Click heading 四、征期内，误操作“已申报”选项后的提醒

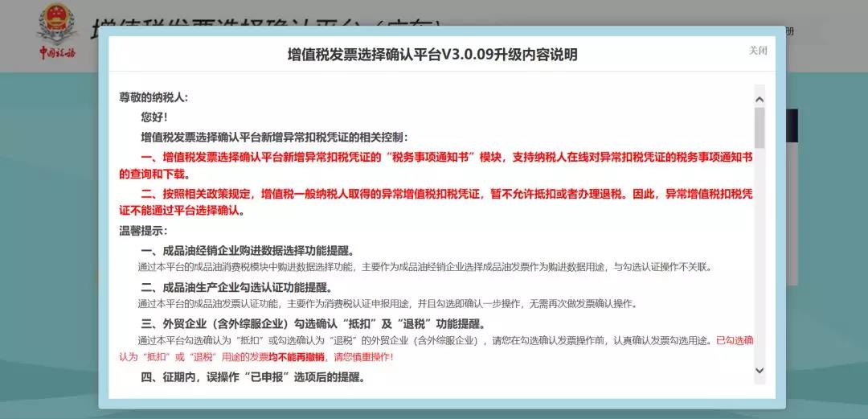click(x=253, y=378)
